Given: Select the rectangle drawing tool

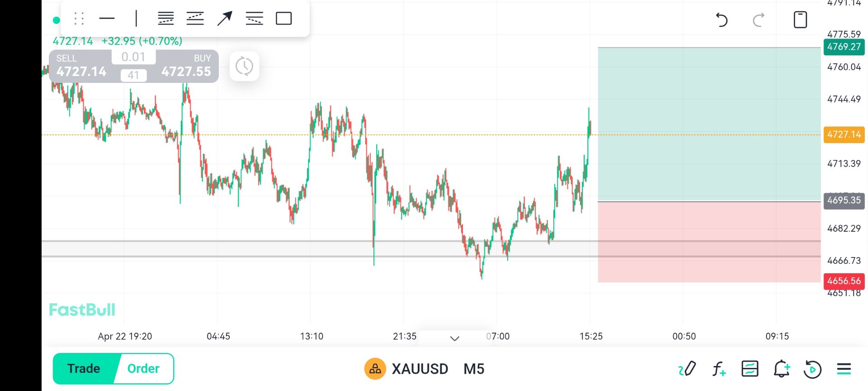Looking at the screenshot, I should tap(283, 19).
